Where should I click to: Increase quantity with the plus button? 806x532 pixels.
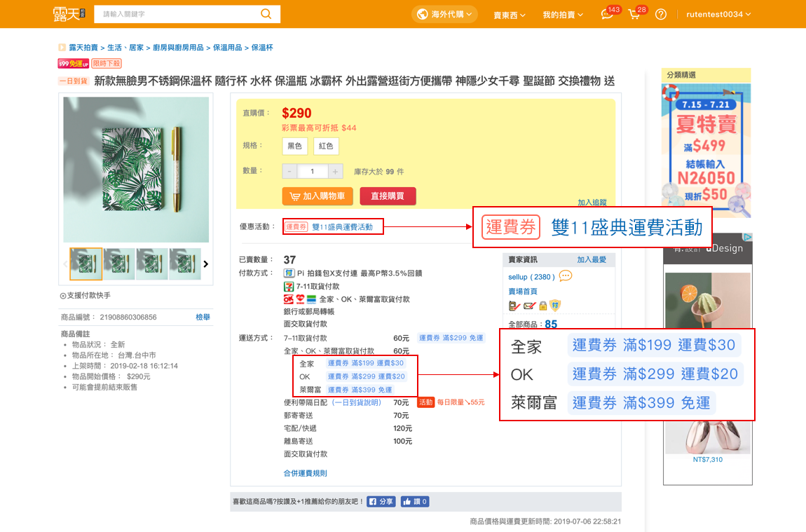(x=336, y=172)
